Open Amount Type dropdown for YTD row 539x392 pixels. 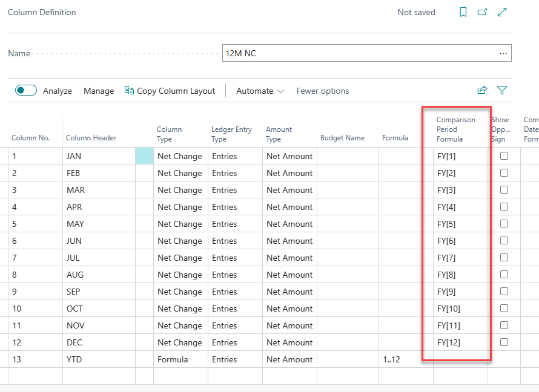click(x=289, y=359)
